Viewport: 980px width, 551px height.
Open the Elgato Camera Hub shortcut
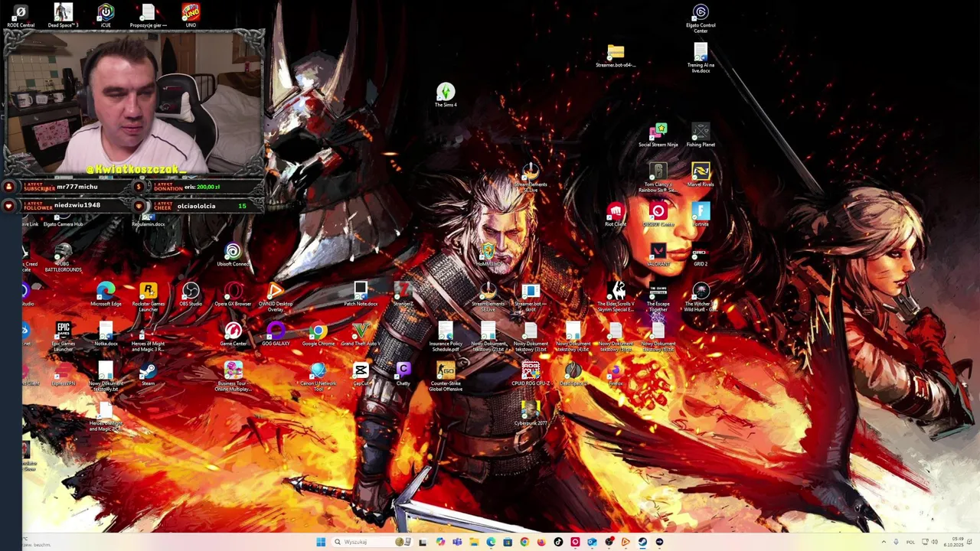tap(64, 220)
